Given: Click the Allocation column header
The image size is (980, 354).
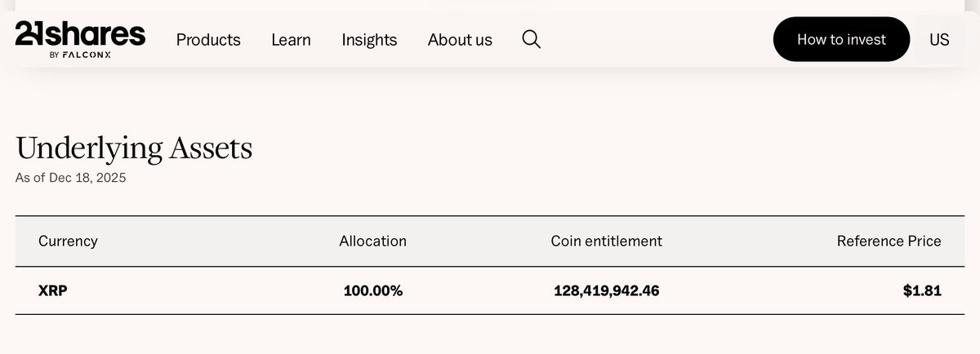Looking at the screenshot, I should coord(372,241).
